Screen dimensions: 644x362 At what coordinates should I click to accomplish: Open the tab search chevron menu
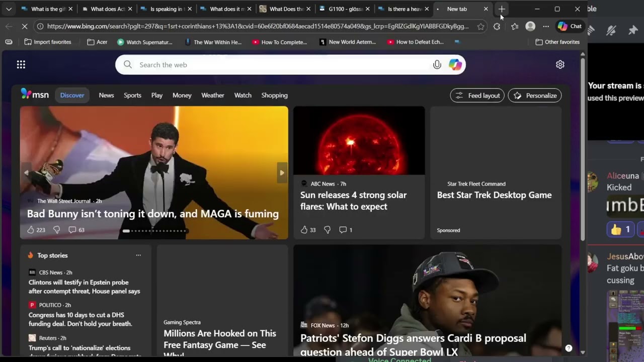click(x=9, y=9)
